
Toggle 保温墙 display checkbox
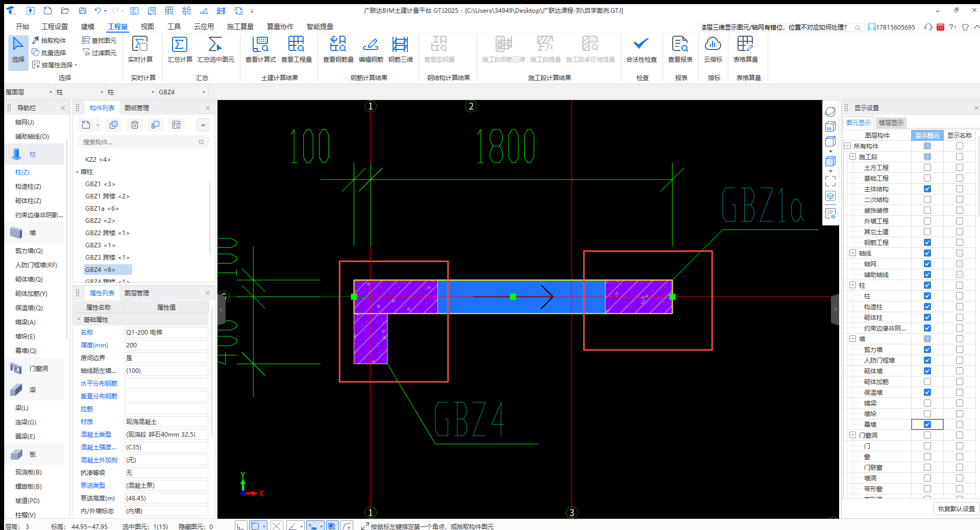point(927,392)
